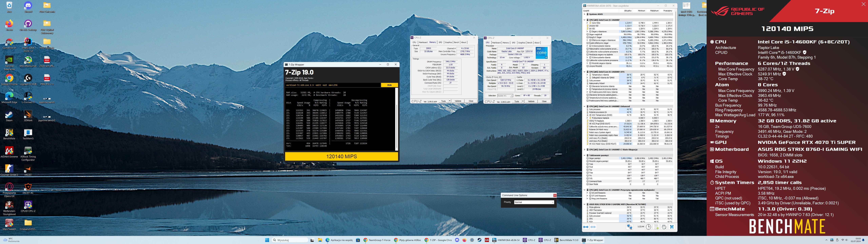Select Bench tab in Memory CPU-Z window
The width and height of the screenshot is (868, 244).
tap(457, 43)
